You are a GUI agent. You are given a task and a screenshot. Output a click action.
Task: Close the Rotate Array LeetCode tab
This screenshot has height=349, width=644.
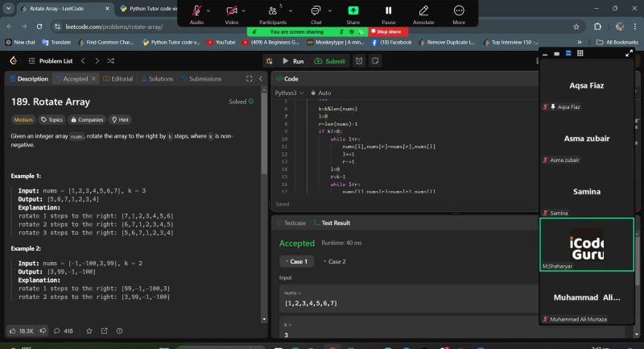(107, 9)
